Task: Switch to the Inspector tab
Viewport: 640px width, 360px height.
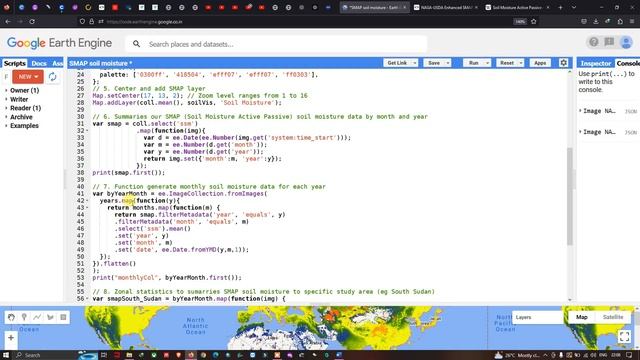Action: [596, 63]
